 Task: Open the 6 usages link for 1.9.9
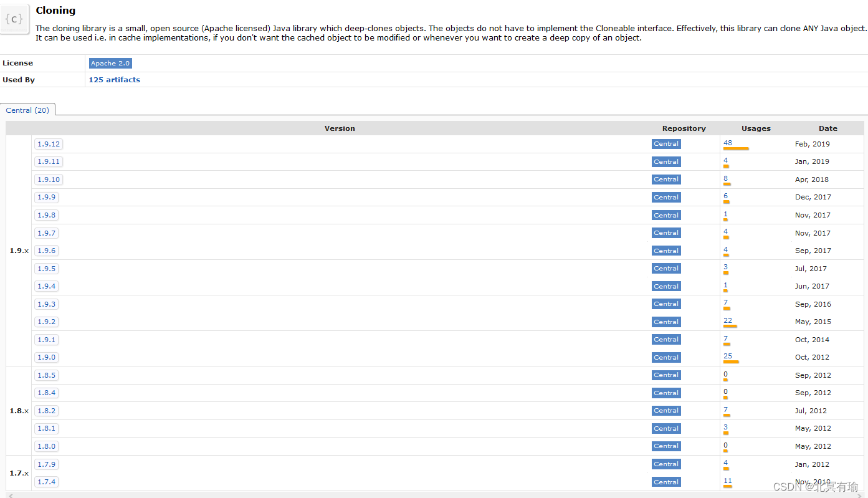point(725,196)
